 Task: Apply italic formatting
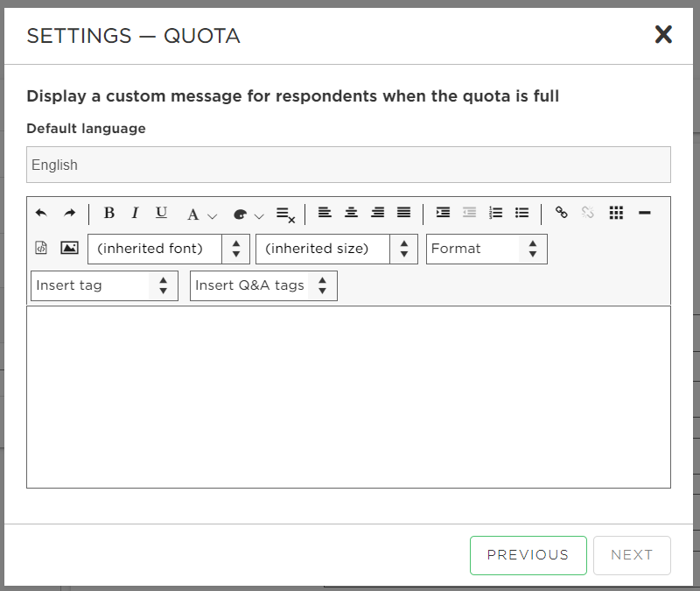(135, 213)
